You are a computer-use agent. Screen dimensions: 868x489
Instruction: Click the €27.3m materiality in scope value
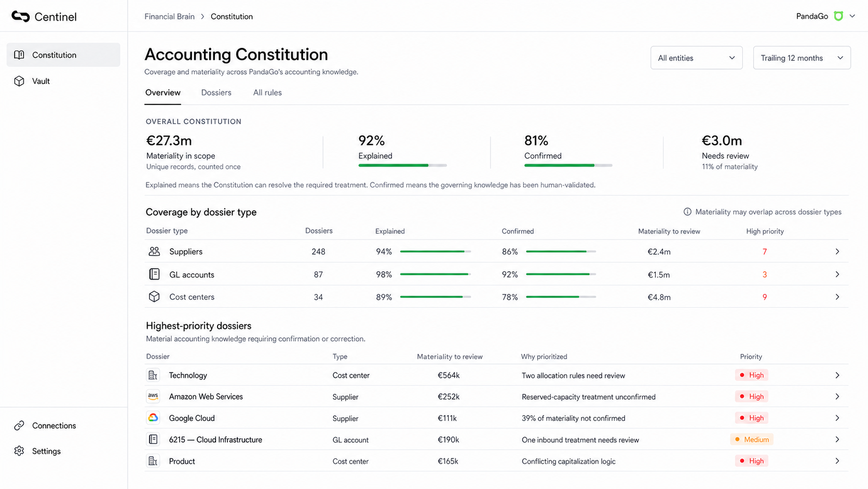pyautogui.click(x=169, y=140)
